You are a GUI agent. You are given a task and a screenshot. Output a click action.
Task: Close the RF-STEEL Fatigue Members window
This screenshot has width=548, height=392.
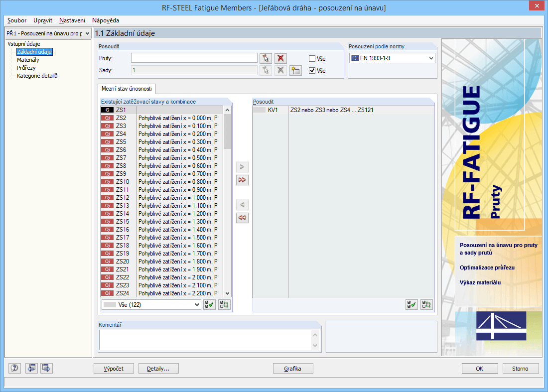click(x=537, y=6)
